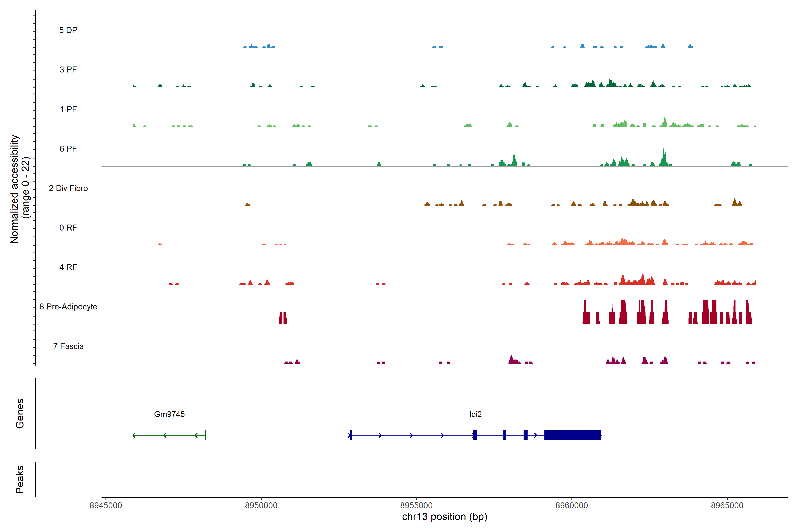Click the 8 Pre-Adipocyte track label
The image size is (798, 532).
point(68,307)
